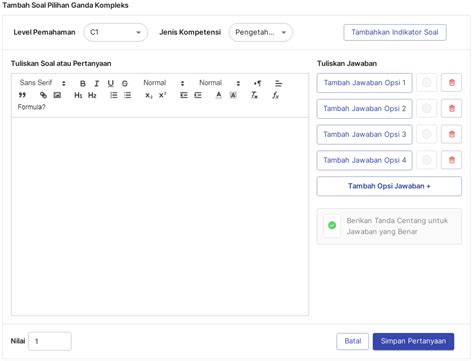474x361 pixels.
Task: Toggle bold formatting in the editor toolbar
Action: 83,83
